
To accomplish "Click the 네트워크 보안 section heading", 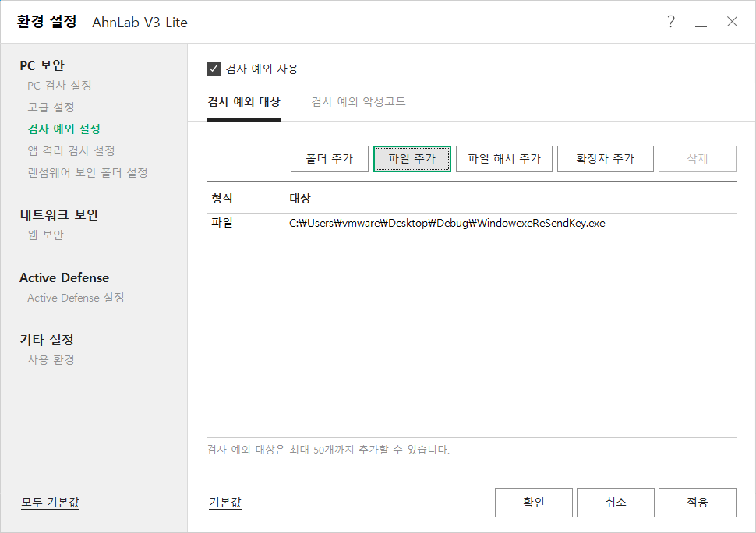I will click(x=59, y=215).
